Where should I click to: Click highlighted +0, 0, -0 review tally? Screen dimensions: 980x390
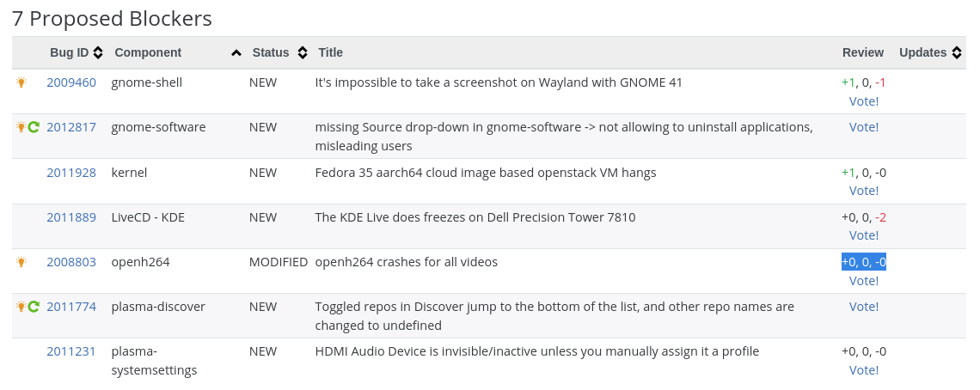864,262
